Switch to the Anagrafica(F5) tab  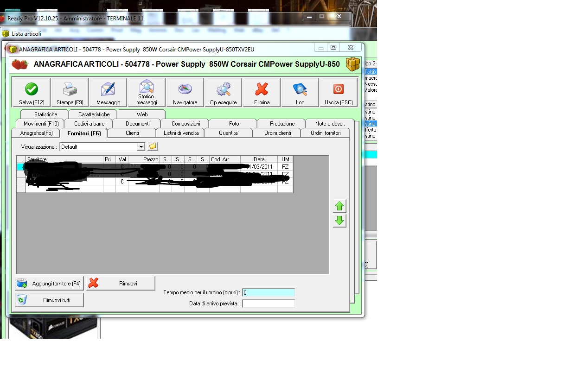pos(37,133)
